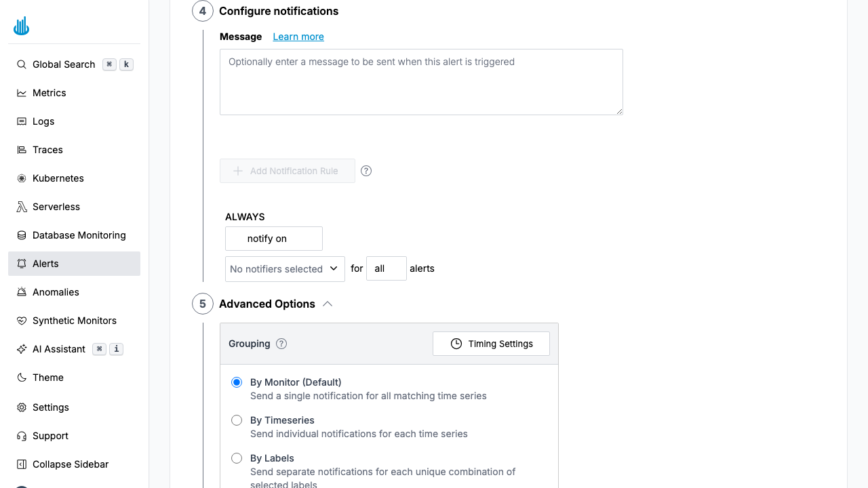Open the 'No notifiers selected' dropdown
The height and width of the screenshot is (488, 868).
(x=284, y=269)
